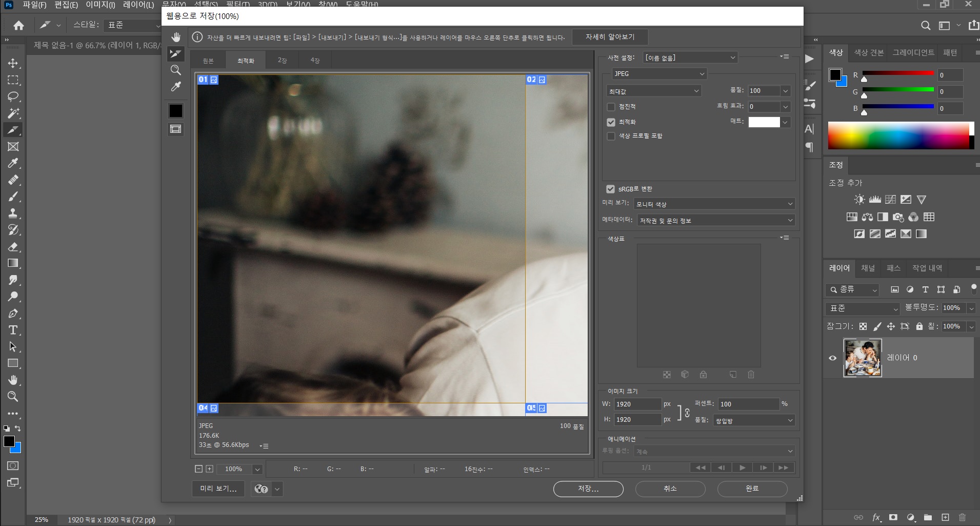
Task: Switch to the 4장 preview tab
Action: [x=315, y=61]
